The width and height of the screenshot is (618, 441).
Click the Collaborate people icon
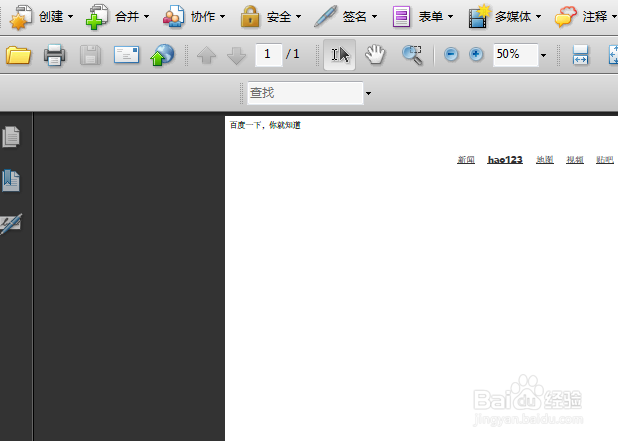click(173, 17)
